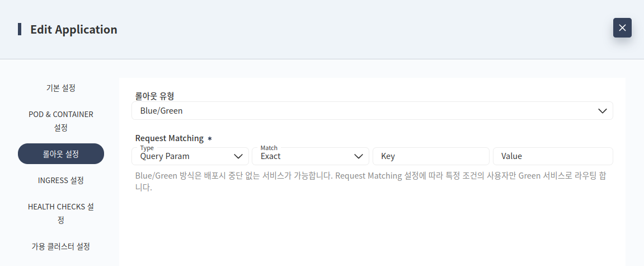The width and height of the screenshot is (644, 266).
Task: Focus the Key input field
Action: (x=431, y=156)
